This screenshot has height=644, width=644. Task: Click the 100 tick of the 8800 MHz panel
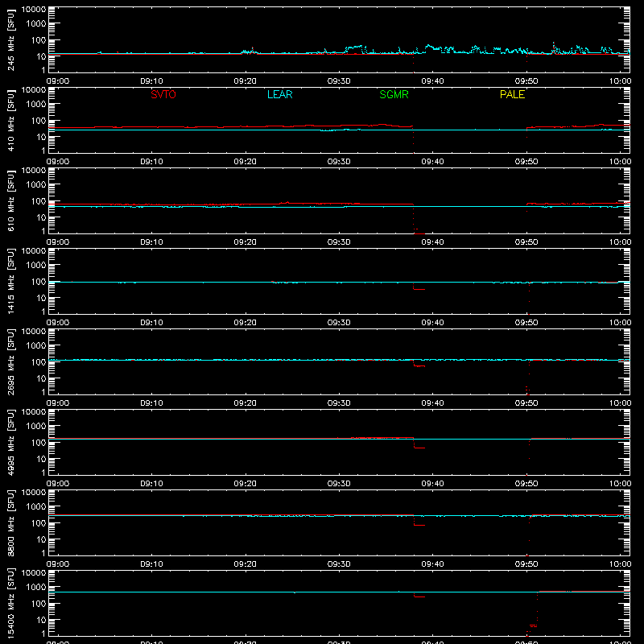[x=39, y=523]
